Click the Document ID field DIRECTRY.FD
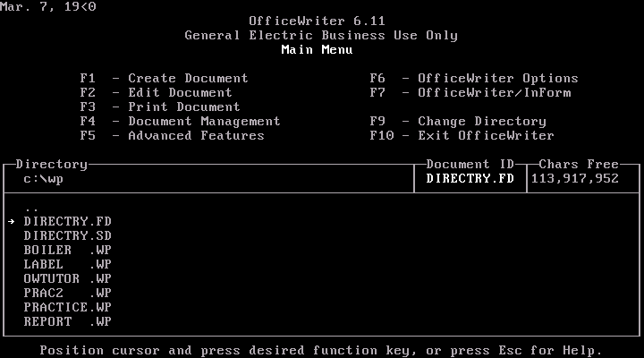 [470, 178]
